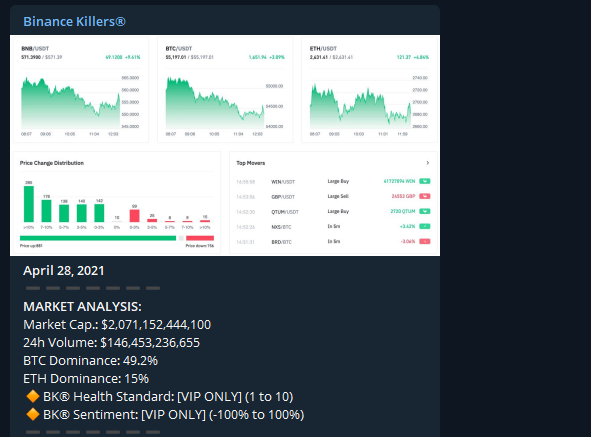This screenshot has height=437, width=591.
Task: Click the red badge on the GBP/USDT row
Action: pos(425,196)
